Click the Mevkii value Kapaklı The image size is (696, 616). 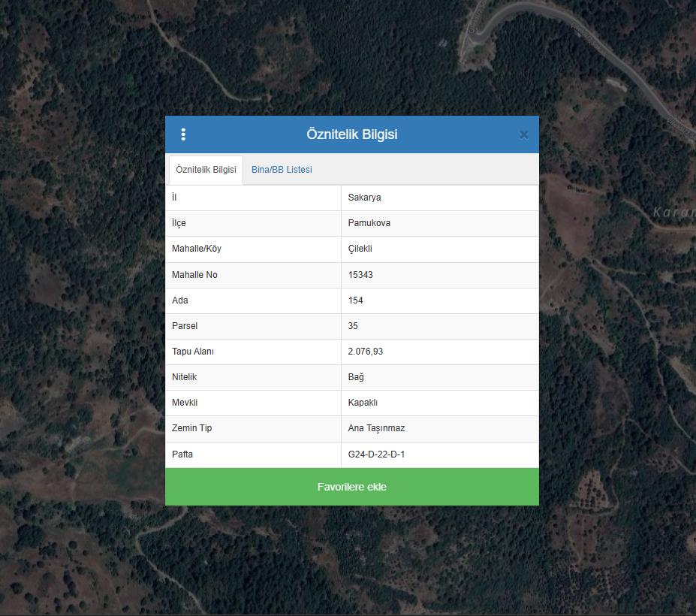363,403
